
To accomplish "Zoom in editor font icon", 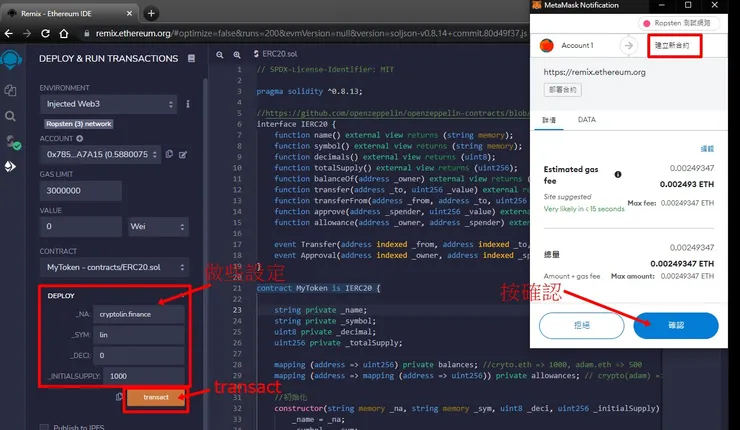I will pos(237,55).
